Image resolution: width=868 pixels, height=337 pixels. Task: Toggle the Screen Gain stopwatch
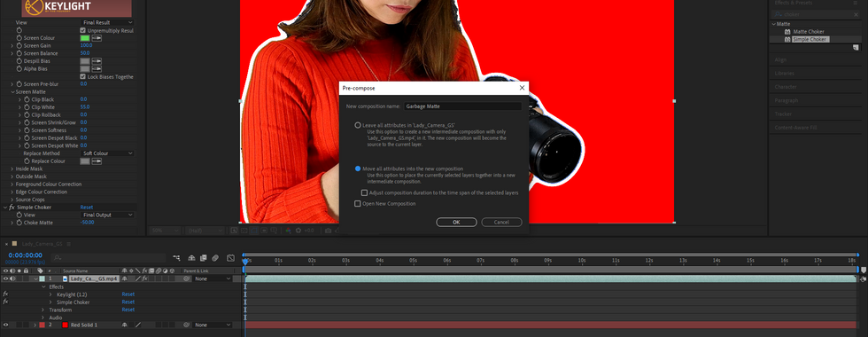coord(19,45)
